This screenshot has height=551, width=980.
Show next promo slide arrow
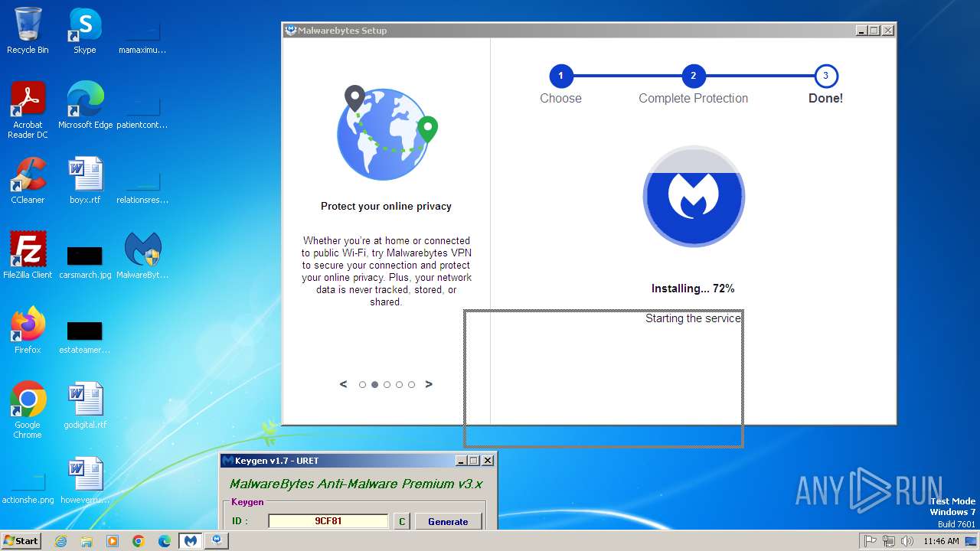coord(429,384)
